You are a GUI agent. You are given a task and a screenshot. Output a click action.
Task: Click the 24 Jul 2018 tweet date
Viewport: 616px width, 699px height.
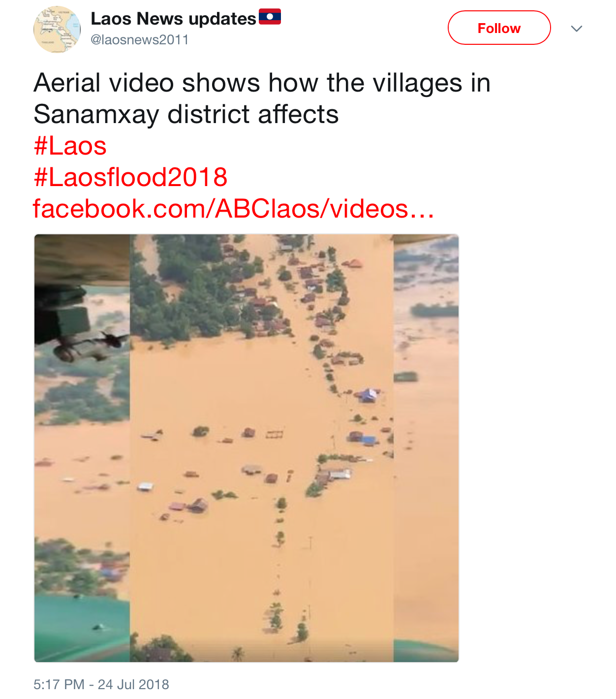click(x=133, y=685)
